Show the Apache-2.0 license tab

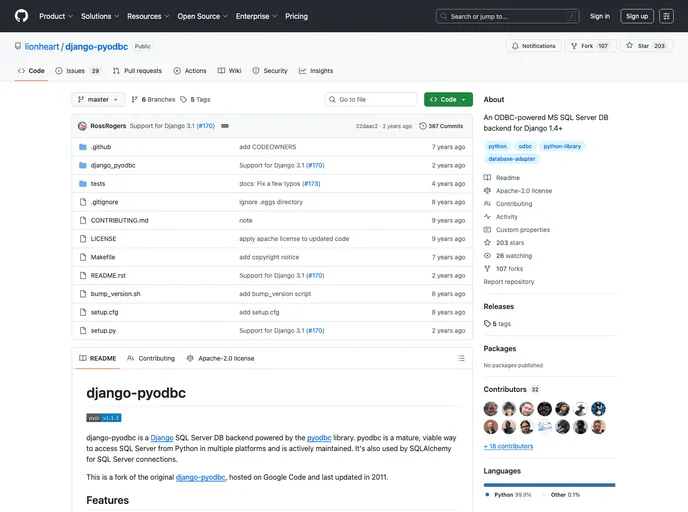220,358
